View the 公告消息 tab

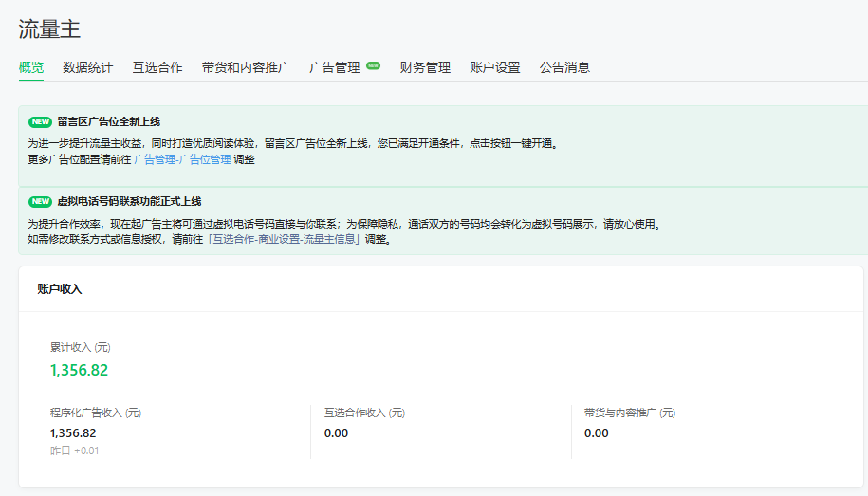click(564, 67)
